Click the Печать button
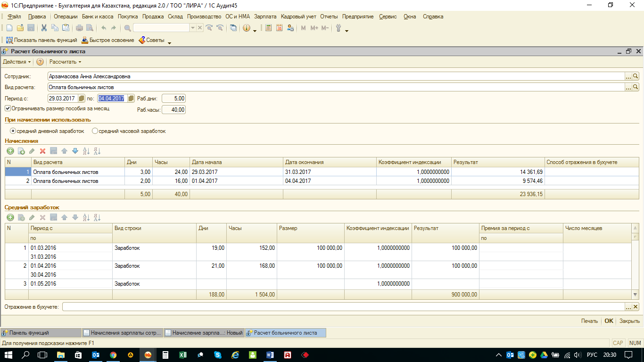 point(589,321)
